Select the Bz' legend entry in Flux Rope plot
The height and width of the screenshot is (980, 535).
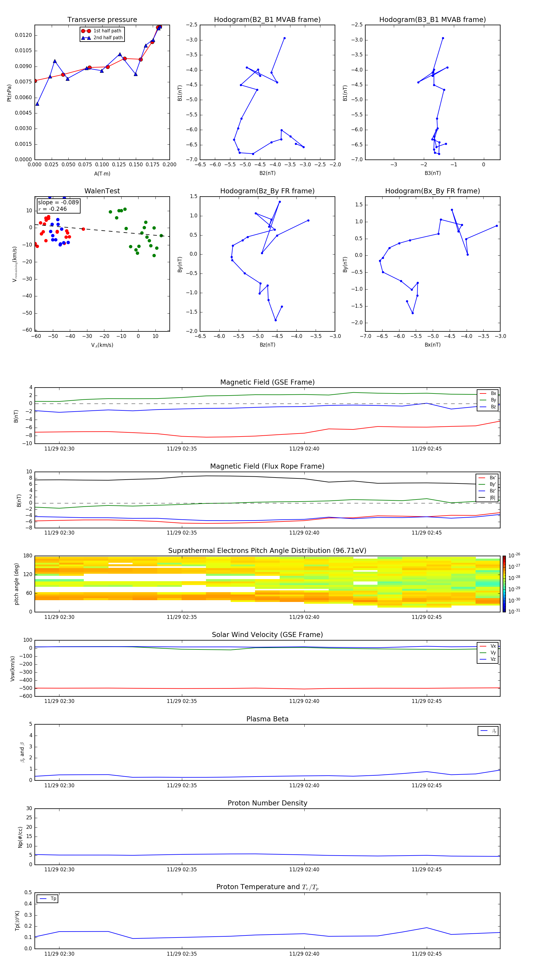487,491
